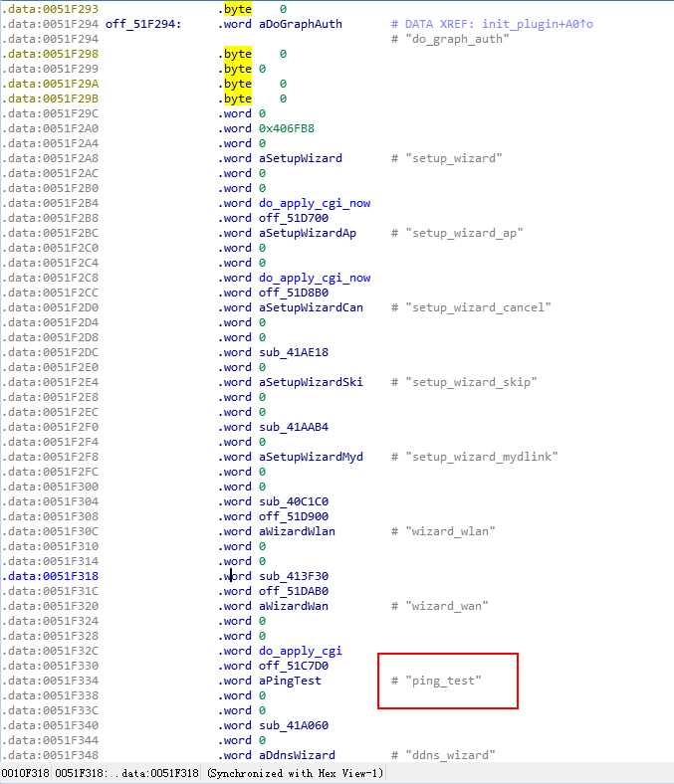Click the 0x406FB8 word value
Image resolution: width=674 pixels, height=784 pixels.
click(x=286, y=128)
